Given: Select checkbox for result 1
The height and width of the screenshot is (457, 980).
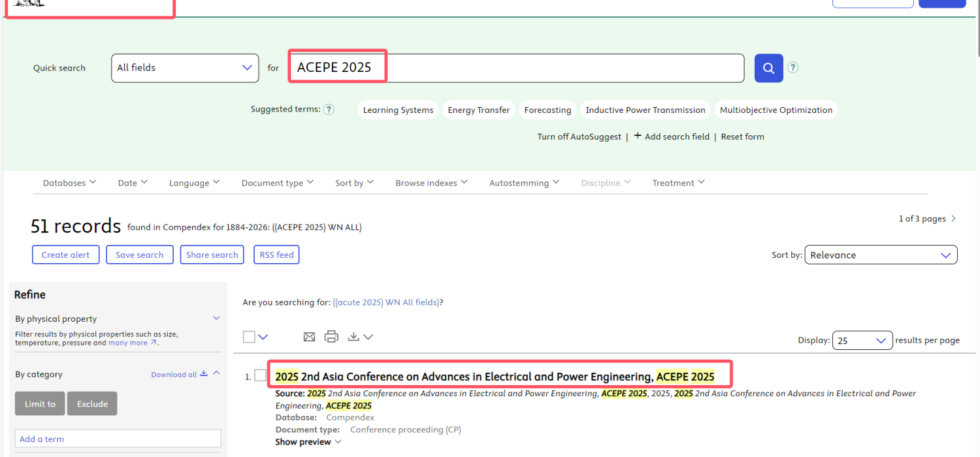Looking at the screenshot, I should tap(261, 375).
